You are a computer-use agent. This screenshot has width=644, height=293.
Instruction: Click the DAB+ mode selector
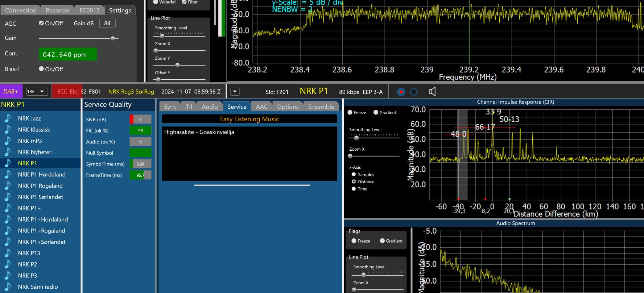[x=11, y=92]
